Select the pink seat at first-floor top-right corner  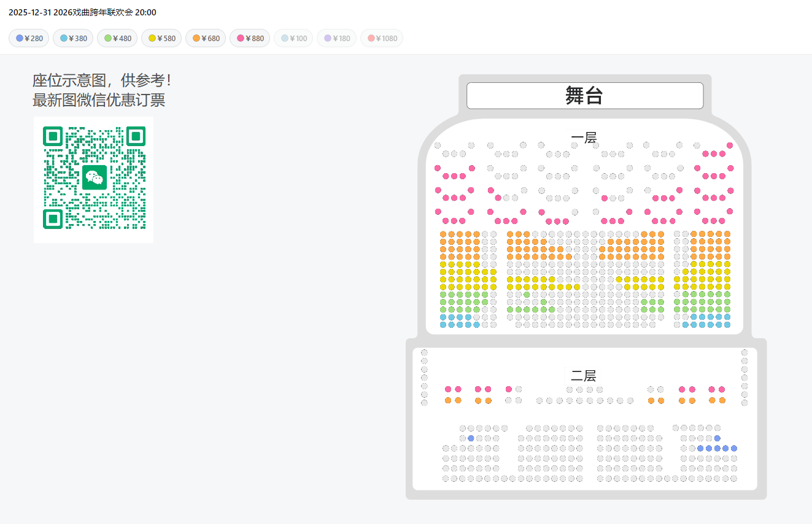pyautogui.click(x=730, y=145)
